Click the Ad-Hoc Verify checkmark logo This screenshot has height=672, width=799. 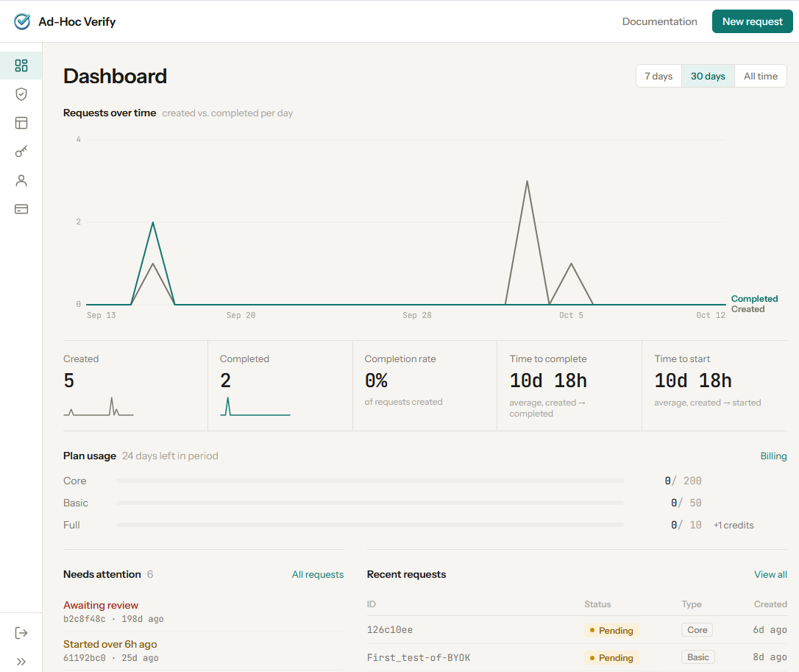[x=22, y=21]
